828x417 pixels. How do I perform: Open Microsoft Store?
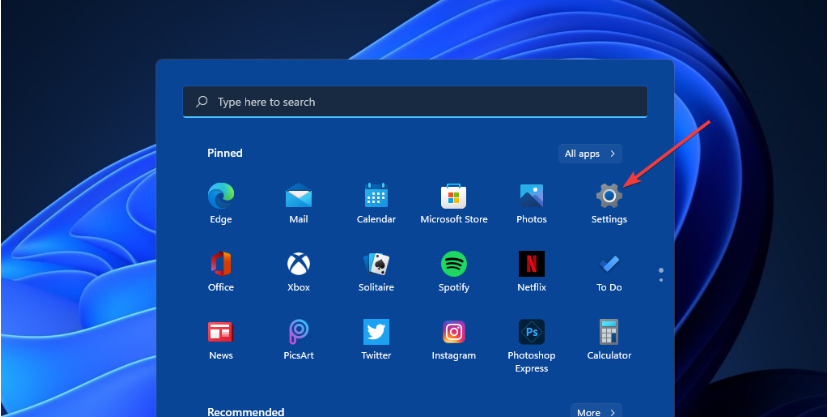454,203
